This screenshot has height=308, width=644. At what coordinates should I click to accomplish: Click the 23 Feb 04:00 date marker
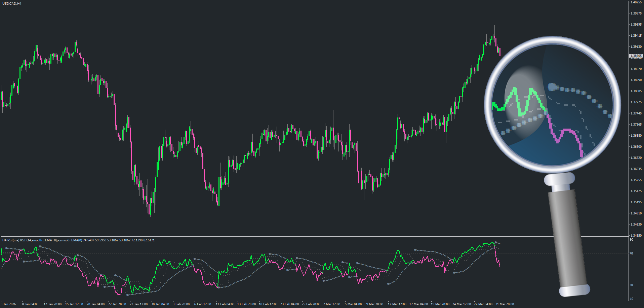[x=289, y=304]
